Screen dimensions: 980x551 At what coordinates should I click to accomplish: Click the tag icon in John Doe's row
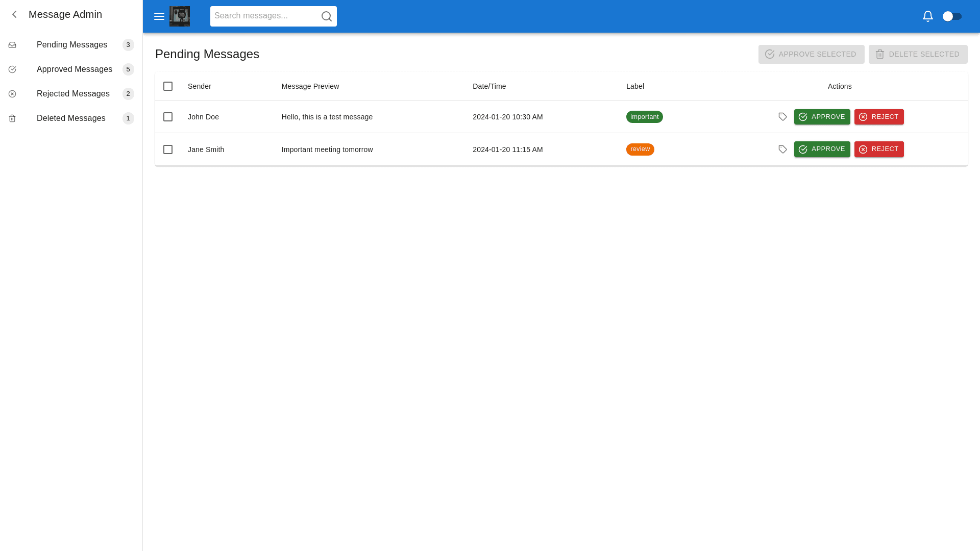point(782,117)
